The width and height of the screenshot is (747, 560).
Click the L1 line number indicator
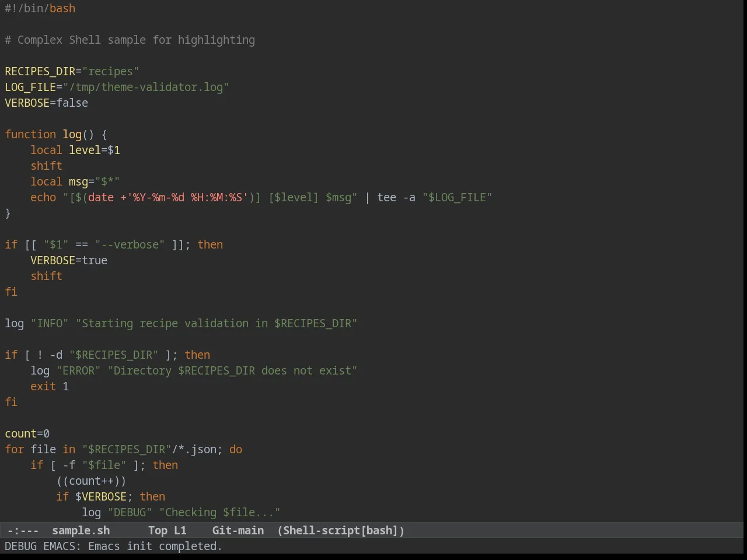pos(180,530)
